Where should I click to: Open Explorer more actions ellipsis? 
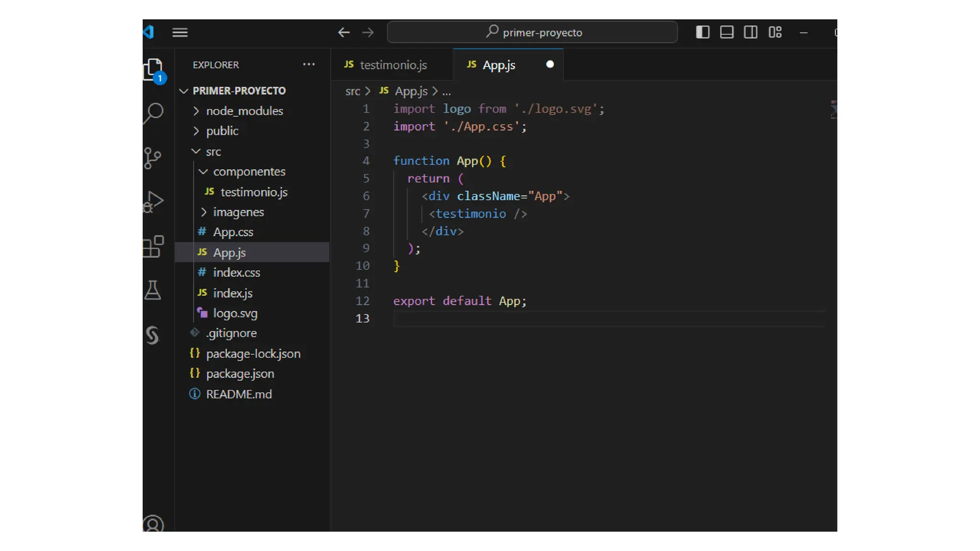pos(309,64)
